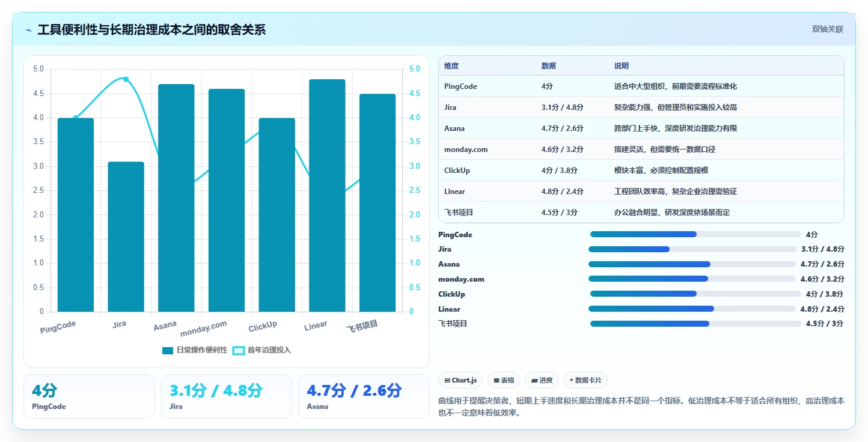Click 飞书项目 in the table's 维度 column

tap(459, 213)
